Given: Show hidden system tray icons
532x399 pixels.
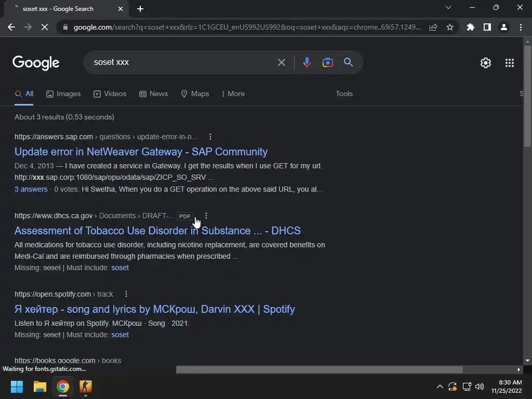Looking at the screenshot, I should [440, 387].
